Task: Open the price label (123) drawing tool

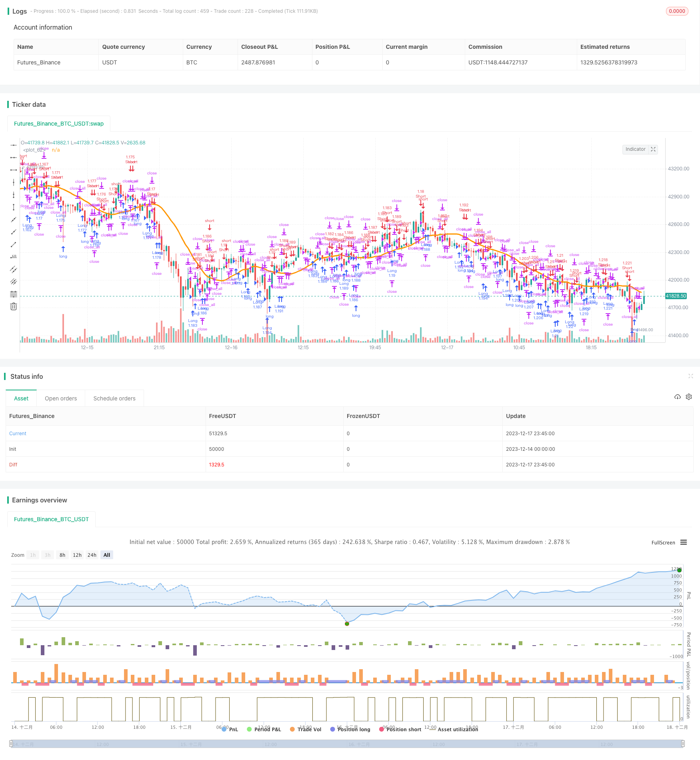Action: [x=14, y=256]
